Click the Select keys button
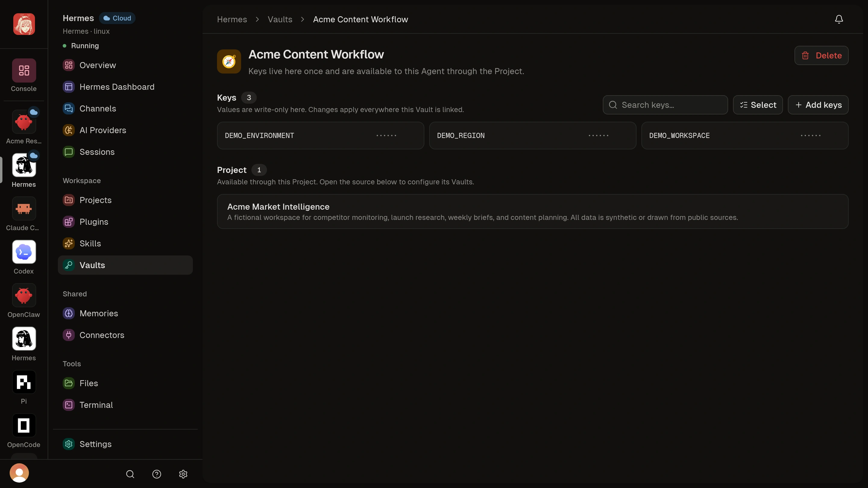The image size is (868, 488). coord(758,105)
